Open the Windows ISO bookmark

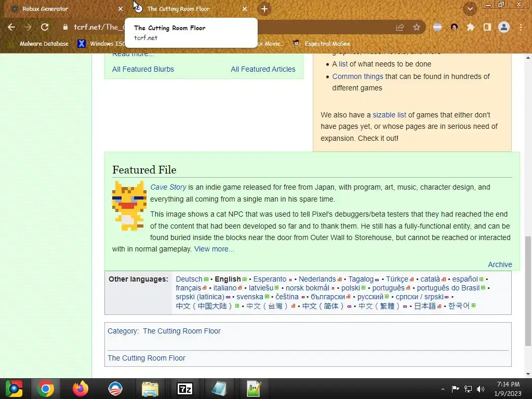tap(102, 44)
